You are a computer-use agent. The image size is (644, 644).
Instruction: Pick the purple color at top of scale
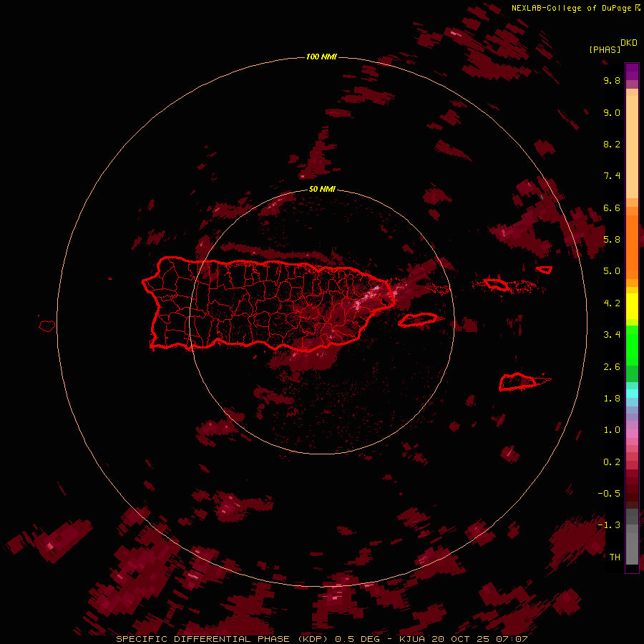(x=632, y=71)
